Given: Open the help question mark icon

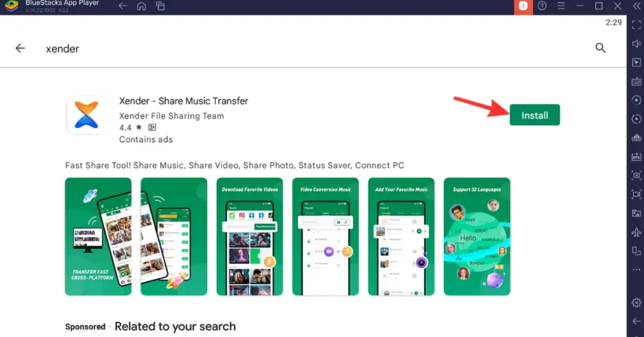Looking at the screenshot, I should point(542,6).
